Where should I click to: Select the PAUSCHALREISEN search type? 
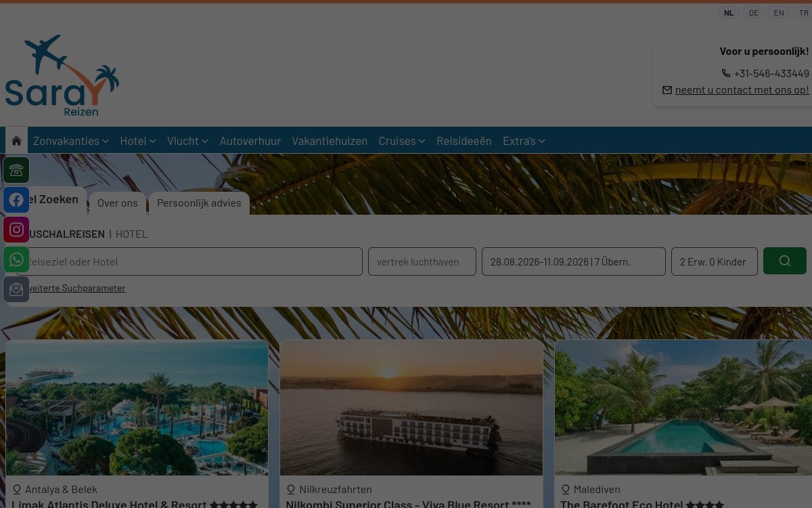[61, 234]
